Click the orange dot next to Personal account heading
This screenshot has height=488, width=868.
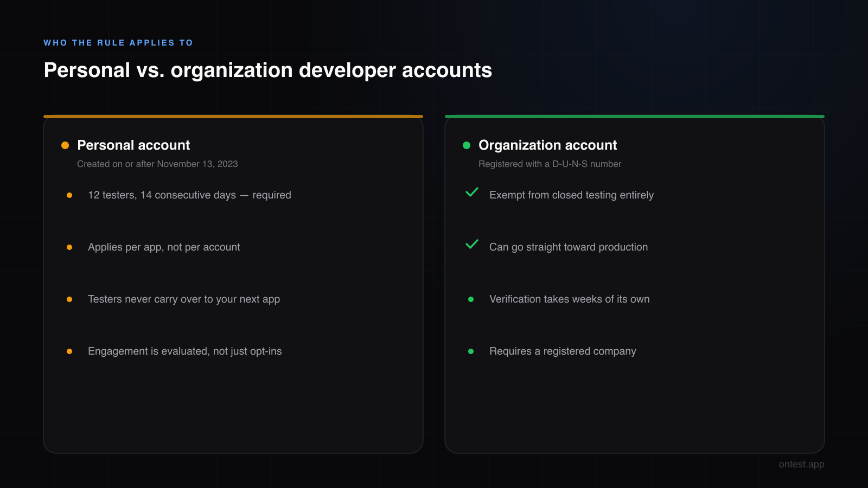(65, 145)
